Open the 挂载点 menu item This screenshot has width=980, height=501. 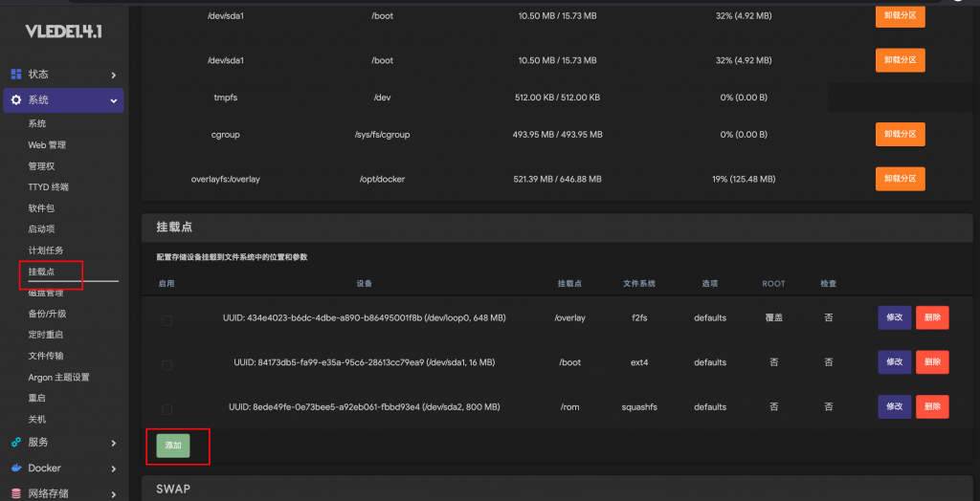tap(42, 272)
